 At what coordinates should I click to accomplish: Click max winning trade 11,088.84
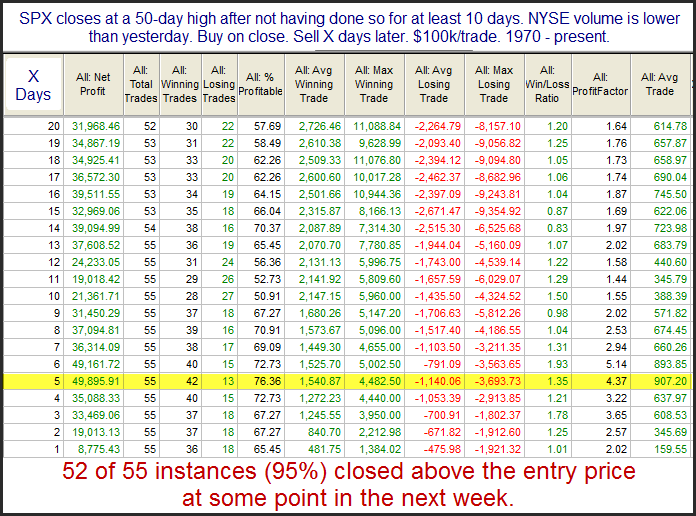pos(377,126)
